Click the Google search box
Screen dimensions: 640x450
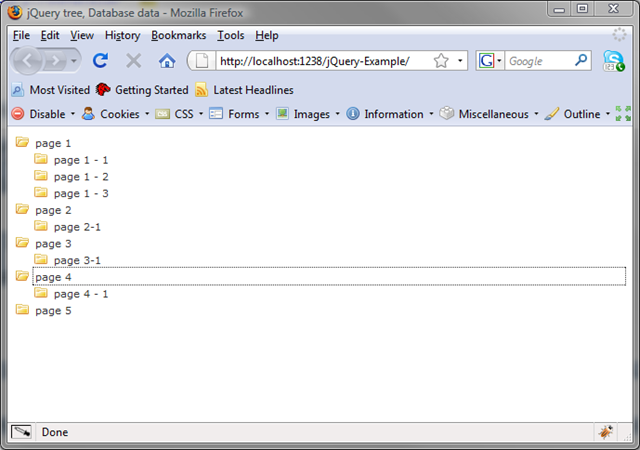(538, 61)
